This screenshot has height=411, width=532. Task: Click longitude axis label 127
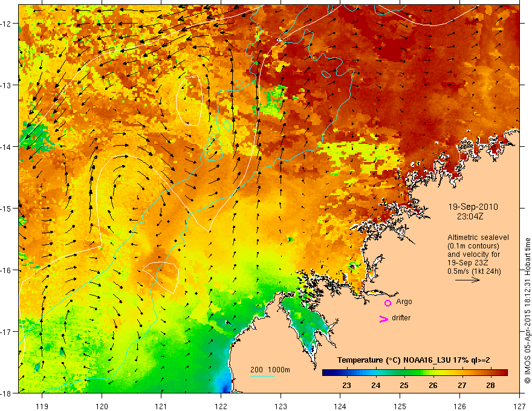(519, 406)
